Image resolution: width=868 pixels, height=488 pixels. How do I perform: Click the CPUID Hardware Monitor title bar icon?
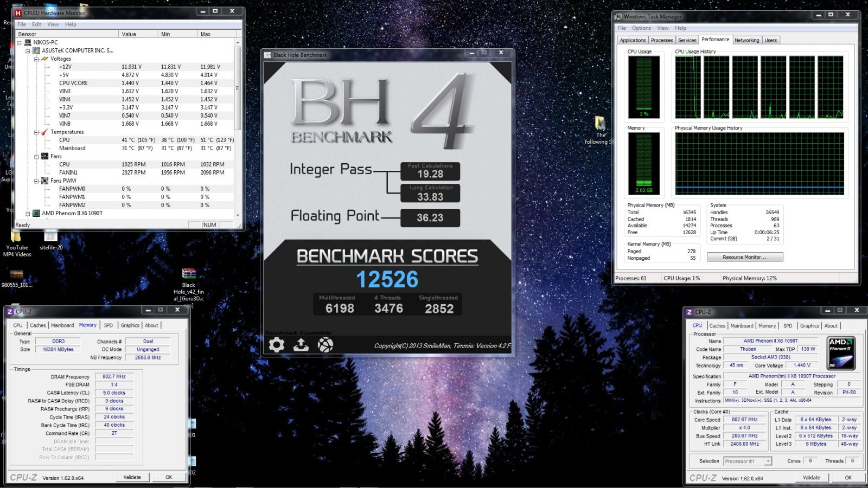pos(18,12)
